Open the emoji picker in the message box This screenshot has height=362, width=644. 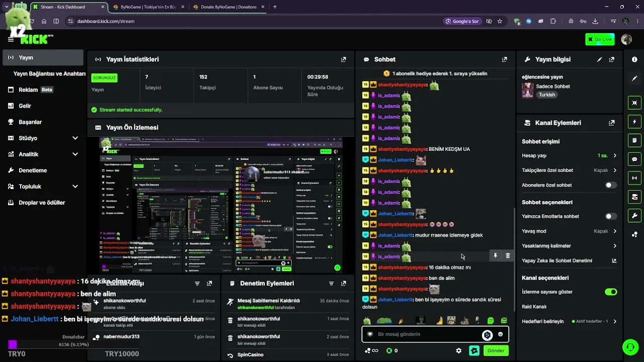pyautogui.click(x=500, y=334)
